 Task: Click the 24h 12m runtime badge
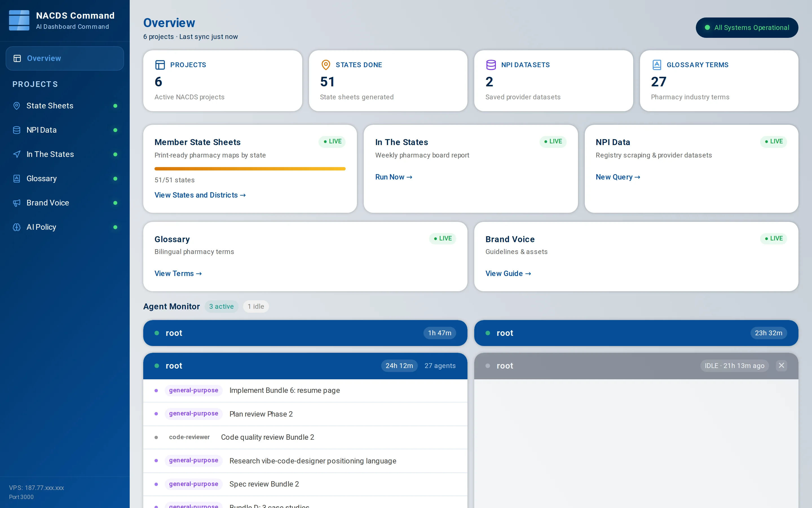point(399,365)
